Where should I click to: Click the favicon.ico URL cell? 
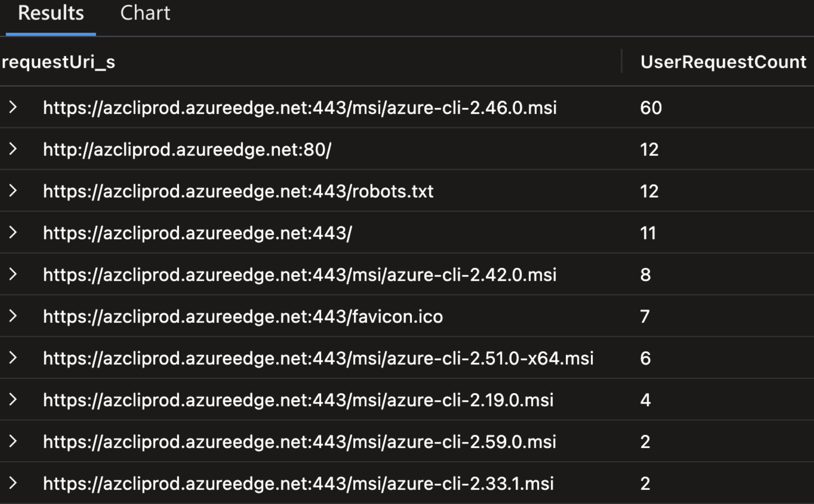243,317
